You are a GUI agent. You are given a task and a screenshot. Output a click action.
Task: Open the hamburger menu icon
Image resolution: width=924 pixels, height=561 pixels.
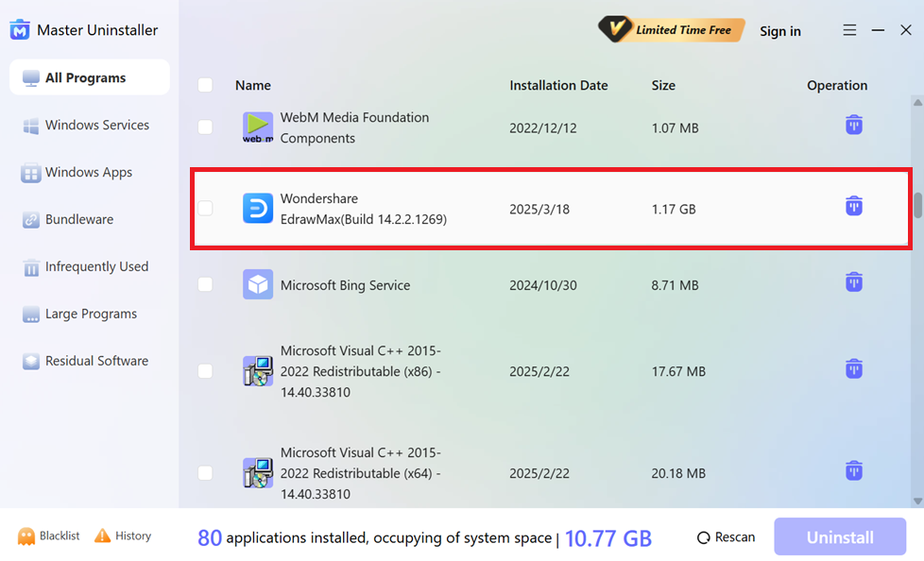point(849,30)
